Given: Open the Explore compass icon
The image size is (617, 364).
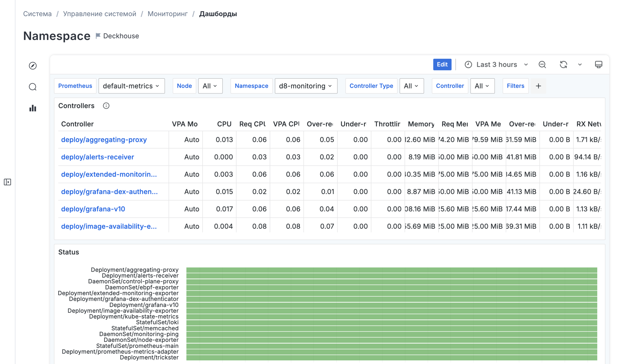Looking at the screenshot, I should pyautogui.click(x=33, y=66).
